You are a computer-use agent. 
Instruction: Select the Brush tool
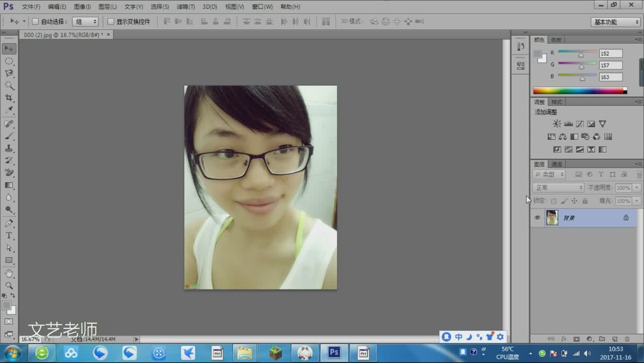pyautogui.click(x=9, y=136)
